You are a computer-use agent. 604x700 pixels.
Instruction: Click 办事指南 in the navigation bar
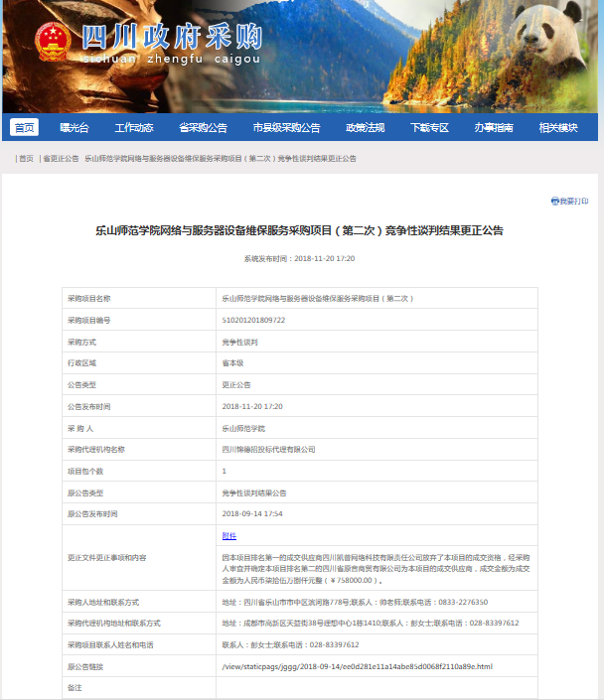[x=493, y=127]
